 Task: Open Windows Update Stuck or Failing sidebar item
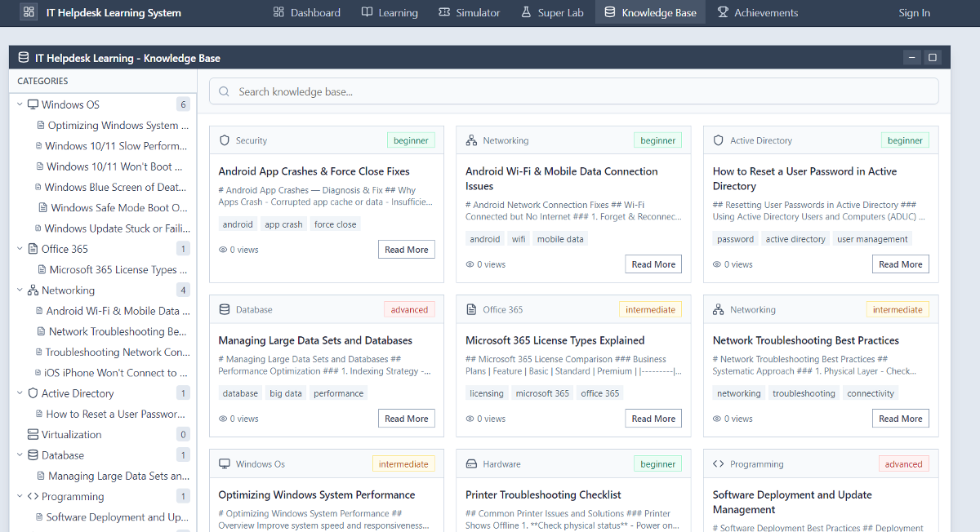click(111, 228)
